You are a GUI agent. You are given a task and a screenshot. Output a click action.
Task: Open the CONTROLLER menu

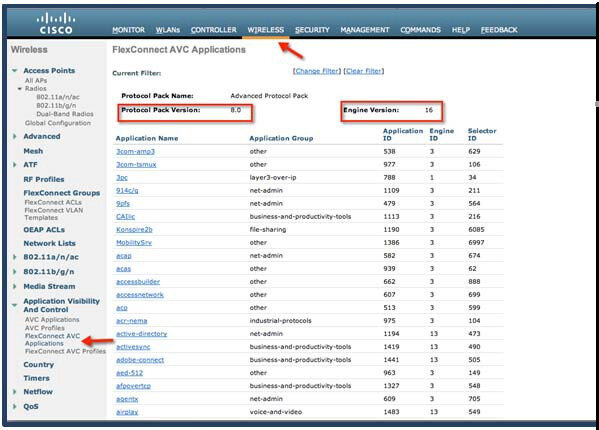(214, 30)
